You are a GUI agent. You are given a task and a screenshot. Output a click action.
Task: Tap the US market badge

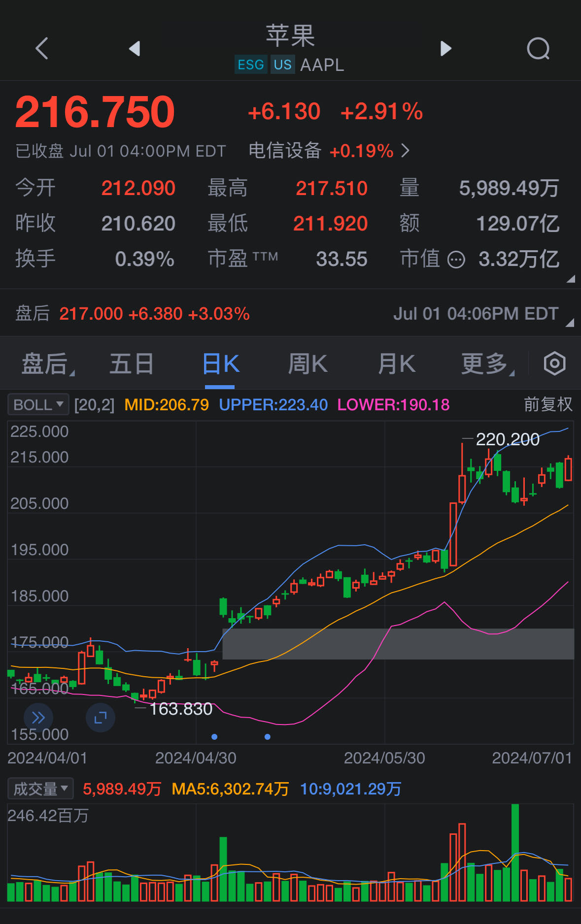pyautogui.click(x=282, y=65)
